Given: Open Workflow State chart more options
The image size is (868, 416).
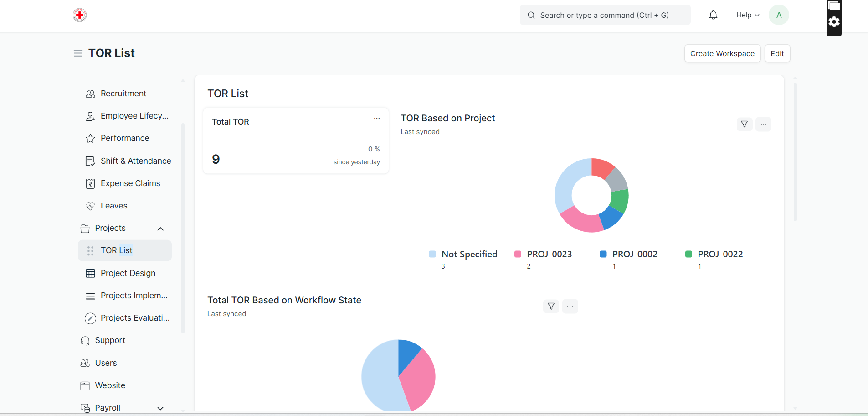Looking at the screenshot, I should click(x=570, y=306).
